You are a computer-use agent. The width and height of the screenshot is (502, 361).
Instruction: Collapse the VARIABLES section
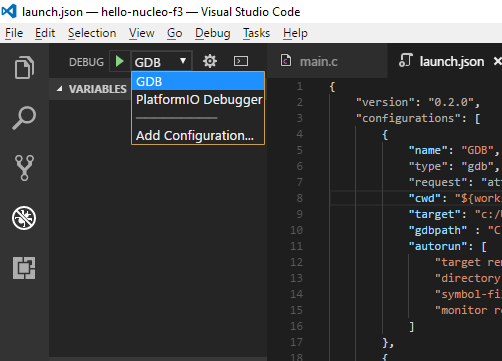tap(60, 89)
